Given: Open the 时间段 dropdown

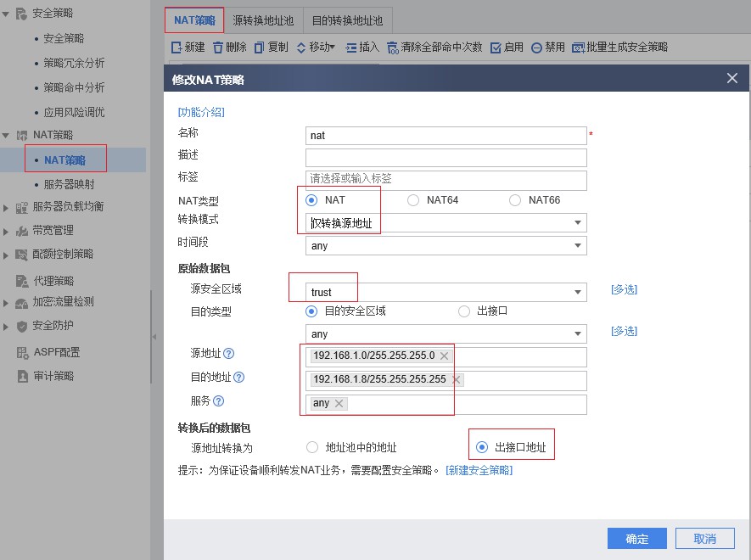Looking at the screenshot, I should (x=446, y=245).
